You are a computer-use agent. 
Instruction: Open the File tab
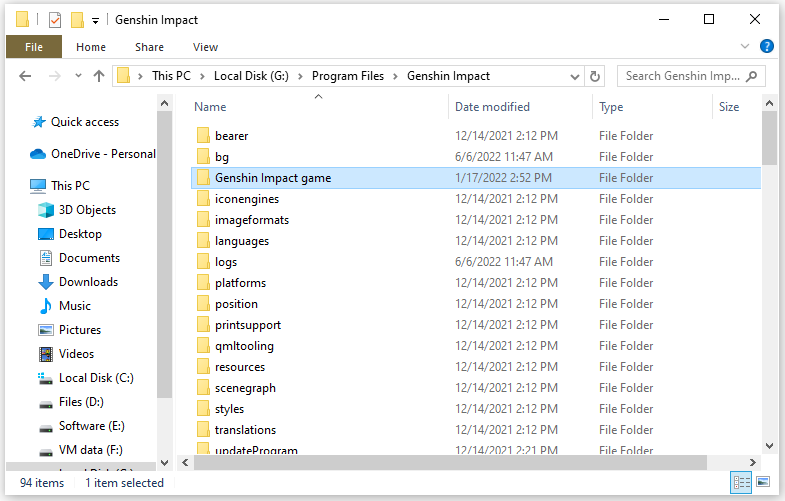[34, 47]
